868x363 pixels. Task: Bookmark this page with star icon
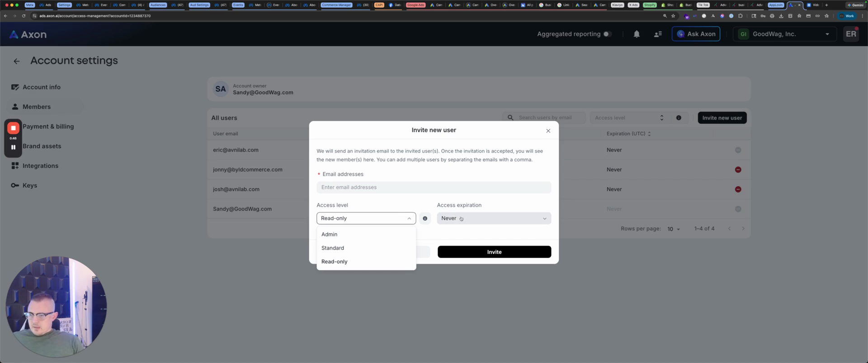(673, 16)
